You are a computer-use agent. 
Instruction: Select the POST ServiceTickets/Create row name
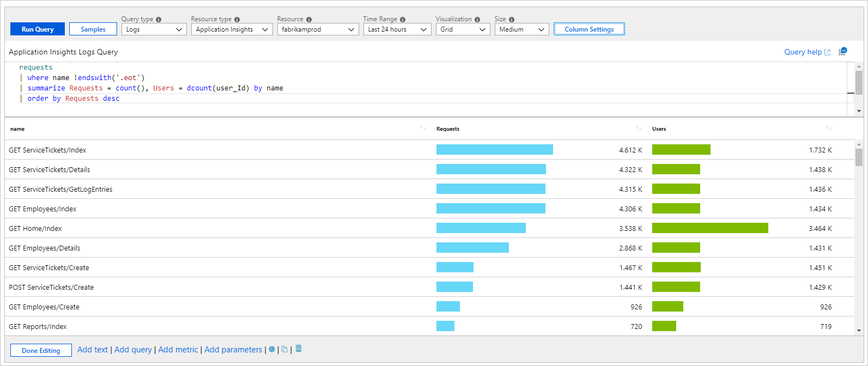[x=51, y=287]
